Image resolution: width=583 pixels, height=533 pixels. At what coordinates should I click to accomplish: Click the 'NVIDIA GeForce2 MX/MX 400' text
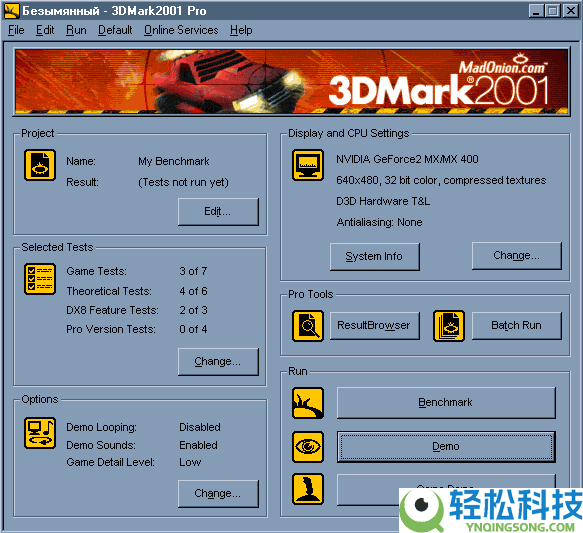[407, 159]
